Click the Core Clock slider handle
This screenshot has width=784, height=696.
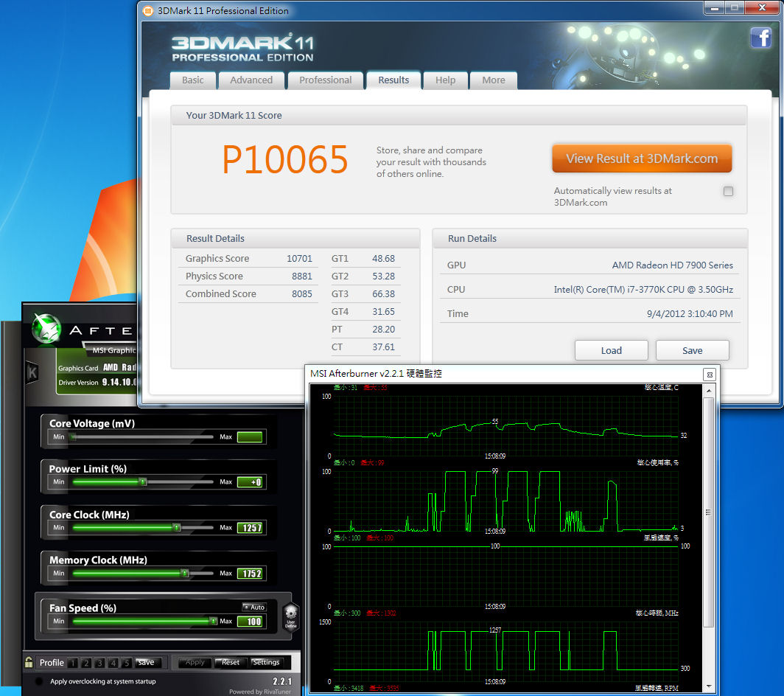pos(177,527)
